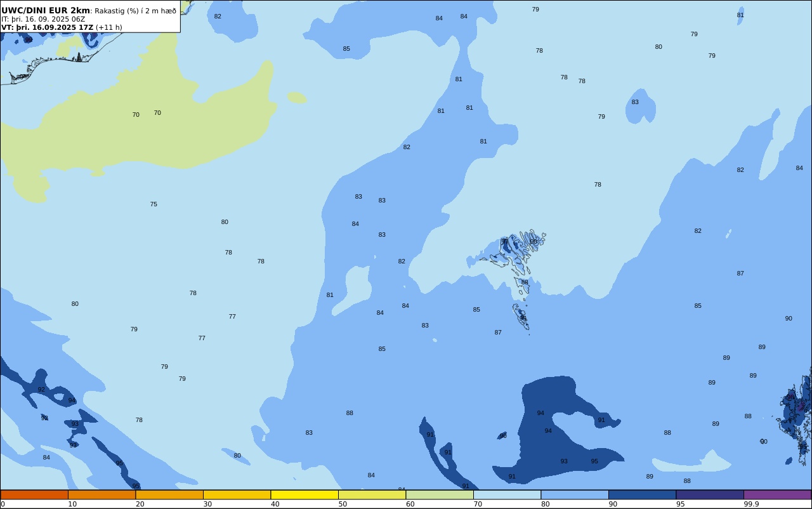Click the 60–70 light green legend swatch
Screen dimensions: 812x509
point(440,494)
